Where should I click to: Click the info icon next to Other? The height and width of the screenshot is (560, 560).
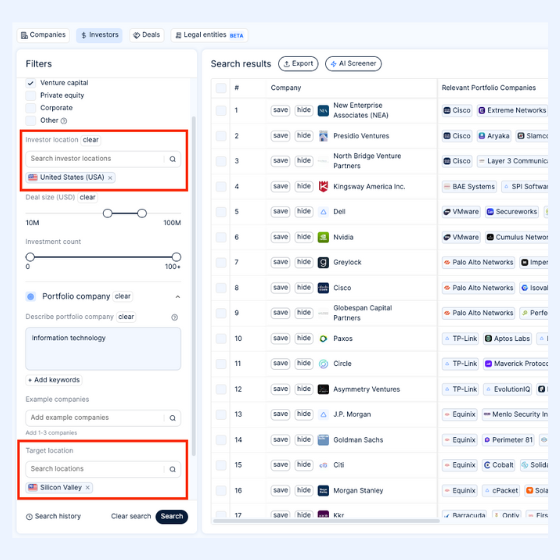pos(64,121)
